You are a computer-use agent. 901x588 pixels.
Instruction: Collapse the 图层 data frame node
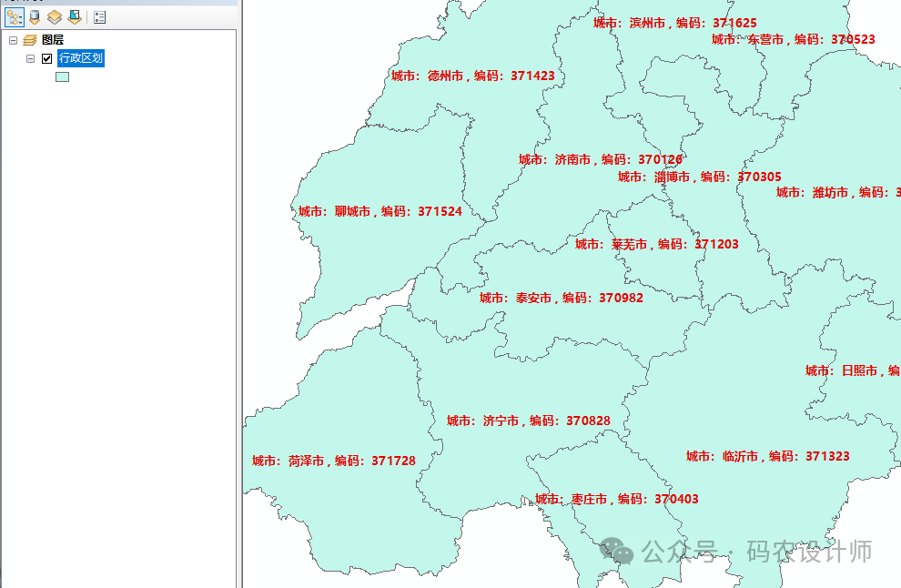(x=13, y=41)
